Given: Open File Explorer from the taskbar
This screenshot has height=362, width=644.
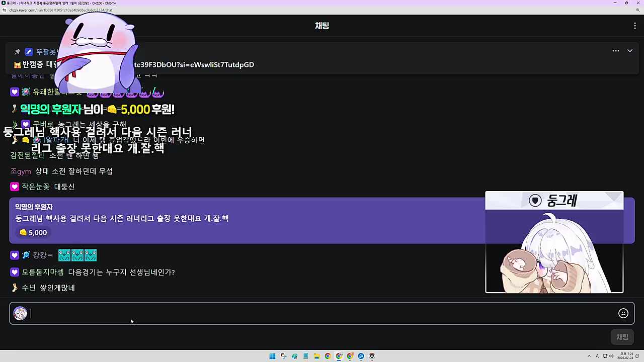Looking at the screenshot, I should pyautogui.click(x=316, y=356).
